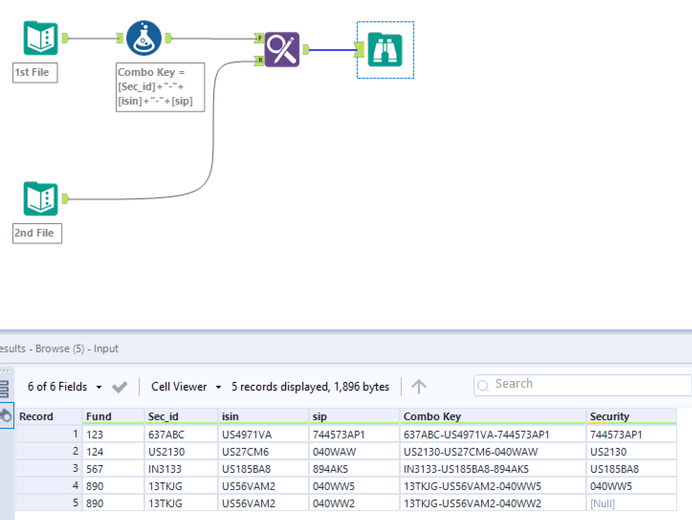Click output anchor of 2nd File tool
The image size is (692, 520).
point(65,199)
